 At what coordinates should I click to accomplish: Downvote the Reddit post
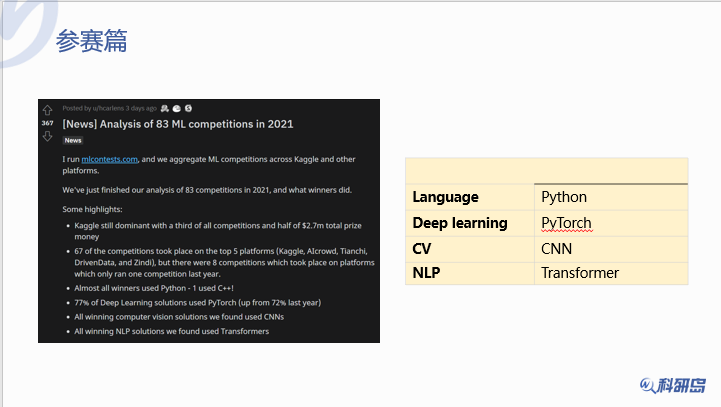click(x=47, y=136)
